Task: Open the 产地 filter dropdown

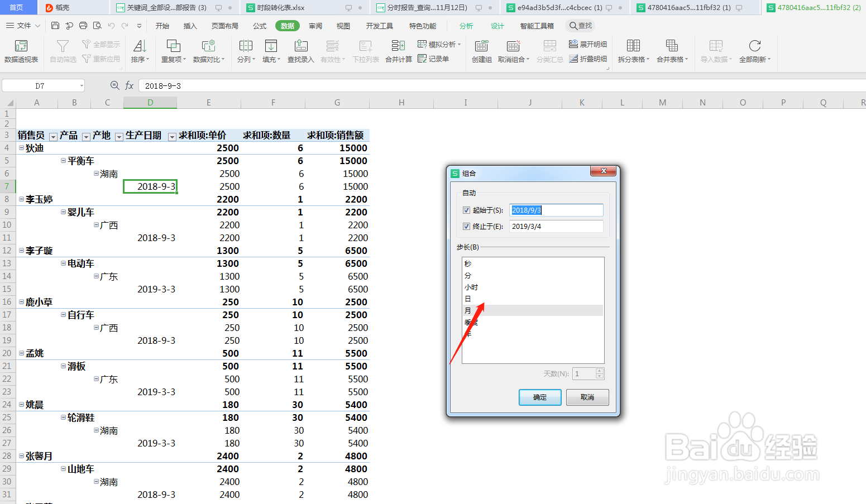Action: pos(119,137)
